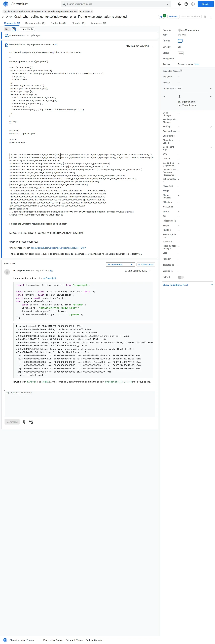This screenshot has width=215, height=644.
Task: Open the issue more options menu
Action: coord(211,17)
